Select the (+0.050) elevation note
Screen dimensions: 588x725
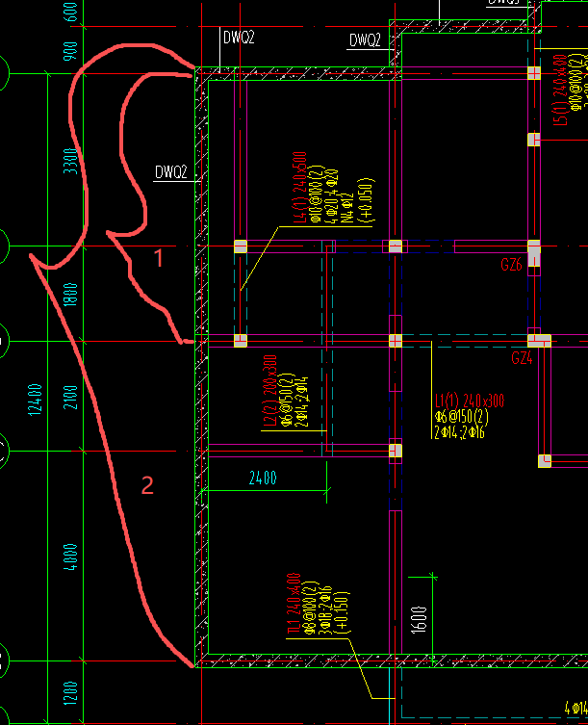click(367, 199)
